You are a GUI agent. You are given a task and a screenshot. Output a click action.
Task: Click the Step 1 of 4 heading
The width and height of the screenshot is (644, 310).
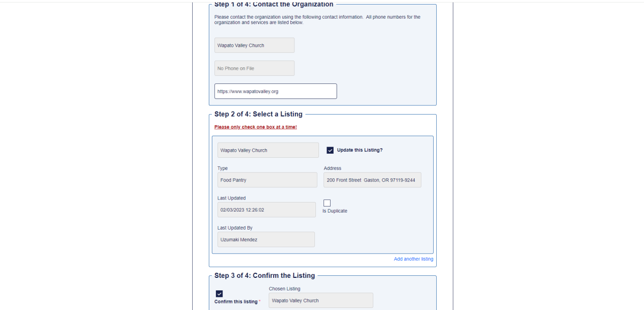(274, 5)
